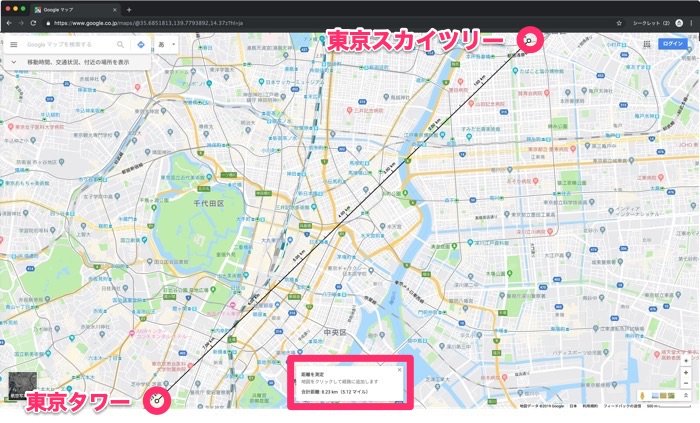Image resolution: width=700 pixels, height=423 pixels.
Task: Click the blue ログイン button
Action: 672,44
